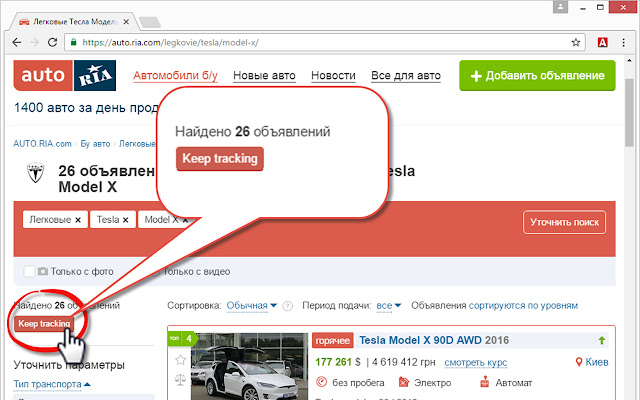The height and width of the screenshot is (400, 640).
Task: Open the Обычная sorting dropdown
Action: coord(251,306)
